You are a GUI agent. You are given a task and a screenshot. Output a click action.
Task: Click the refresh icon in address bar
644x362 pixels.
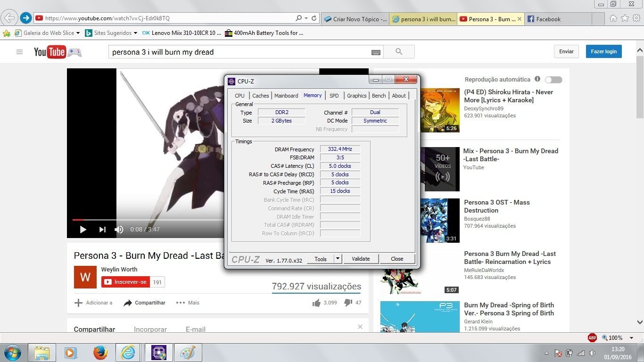(314, 18)
